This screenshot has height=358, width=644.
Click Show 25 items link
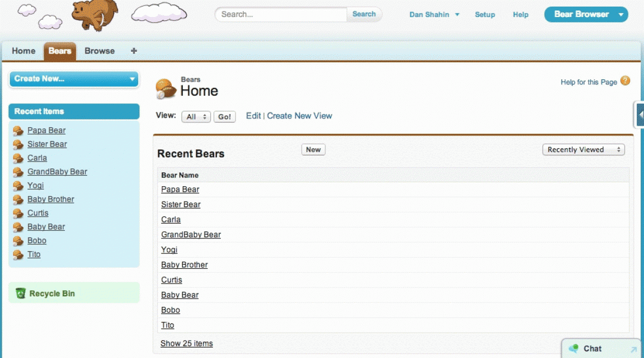[x=187, y=344]
